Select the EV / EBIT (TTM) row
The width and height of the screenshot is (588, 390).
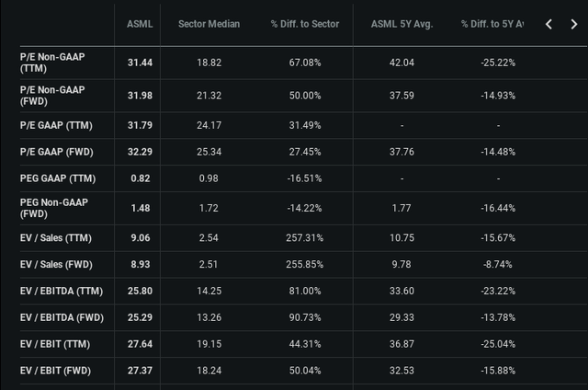point(58,344)
